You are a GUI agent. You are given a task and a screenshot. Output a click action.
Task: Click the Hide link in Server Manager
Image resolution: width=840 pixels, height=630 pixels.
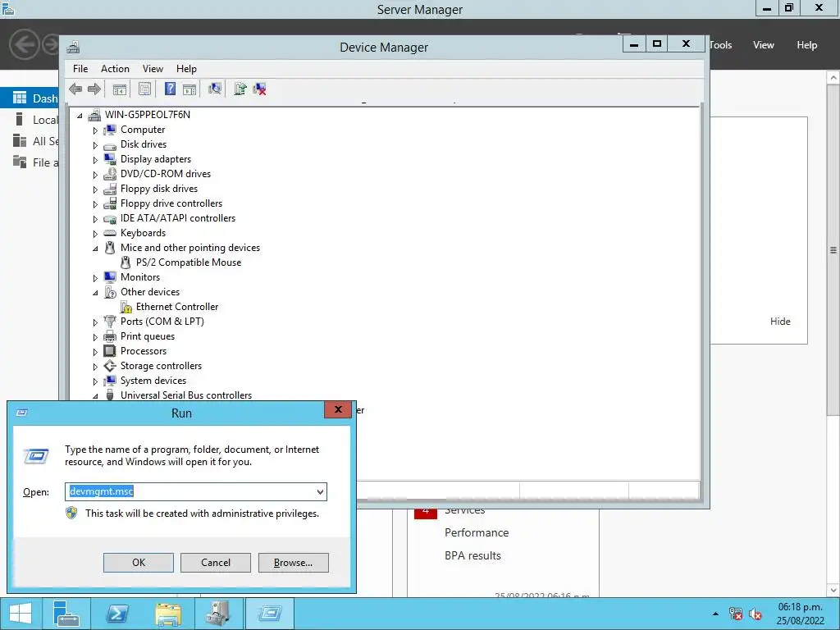coord(780,322)
